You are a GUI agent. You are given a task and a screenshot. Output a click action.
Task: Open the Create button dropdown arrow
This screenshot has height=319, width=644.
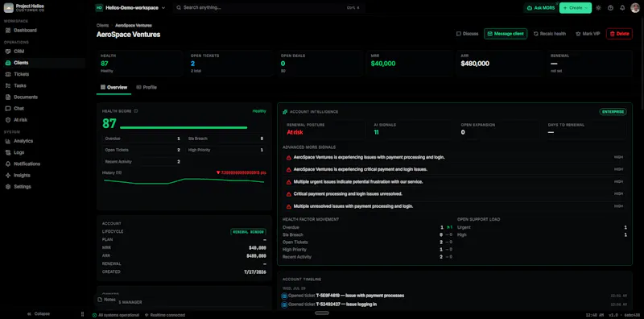pos(586,8)
